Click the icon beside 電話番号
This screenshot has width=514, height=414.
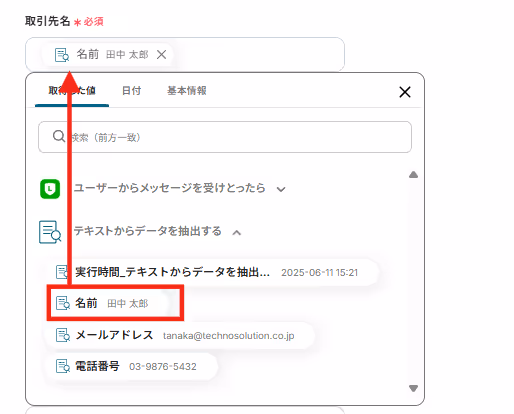tap(63, 366)
